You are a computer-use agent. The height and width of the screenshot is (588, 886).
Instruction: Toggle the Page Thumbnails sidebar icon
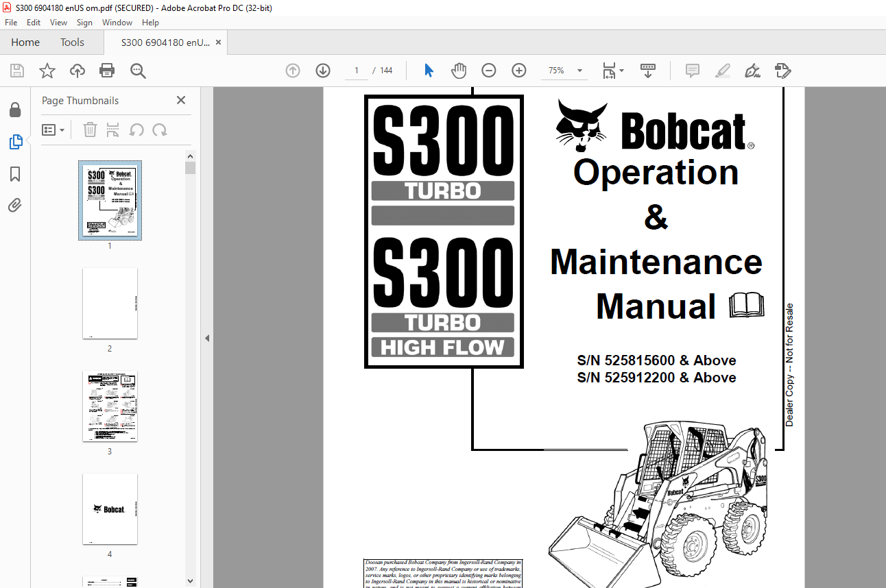pos(15,142)
